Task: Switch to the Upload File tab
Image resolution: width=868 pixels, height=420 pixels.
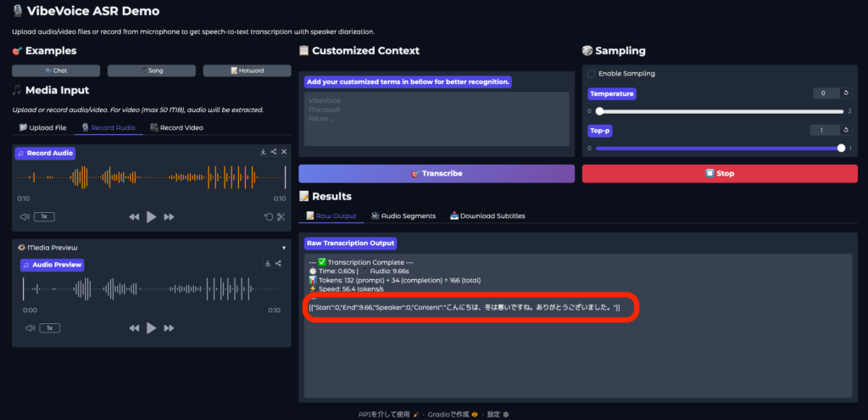Action: [42, 127]
